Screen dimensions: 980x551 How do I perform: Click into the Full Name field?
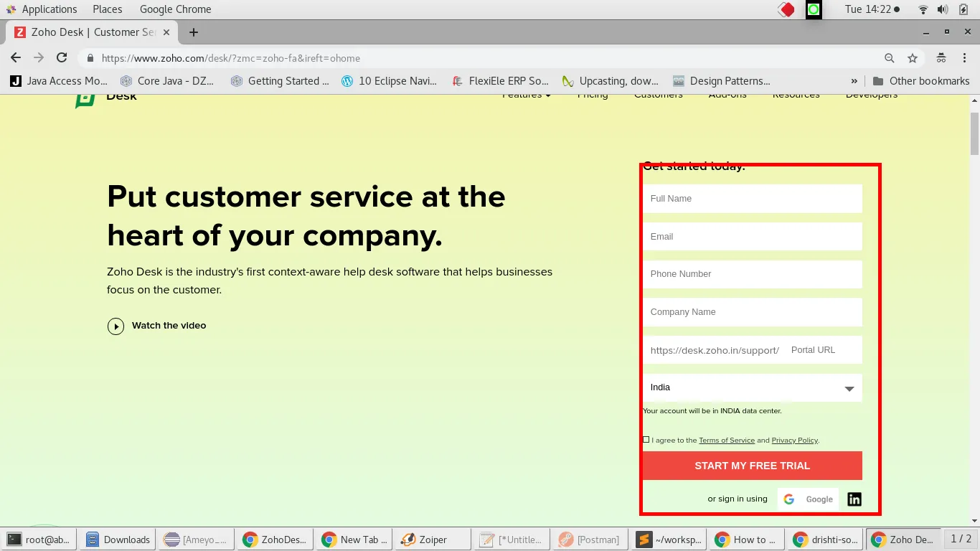tap(753, 199)
